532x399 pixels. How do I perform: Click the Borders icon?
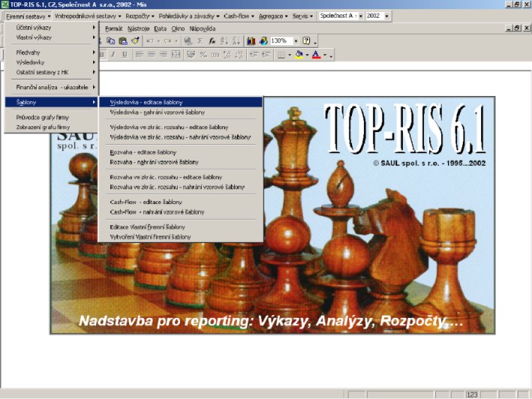tap(281, 55)
